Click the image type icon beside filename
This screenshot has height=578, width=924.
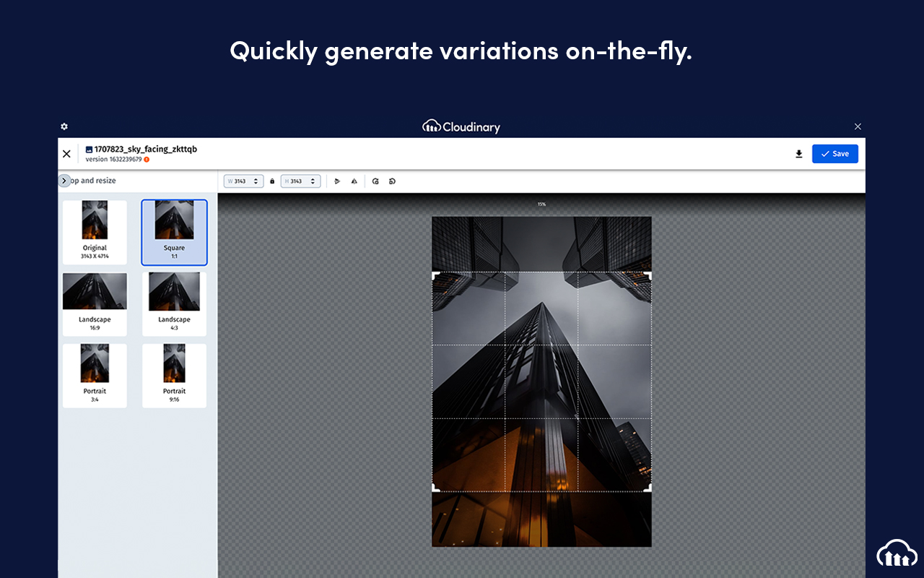coord(89,150)
